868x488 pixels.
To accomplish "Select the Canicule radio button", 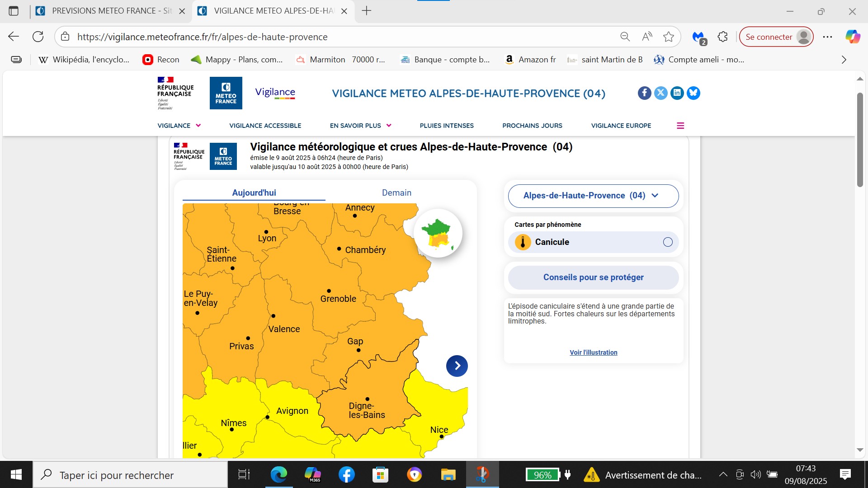I will (667, 242).
